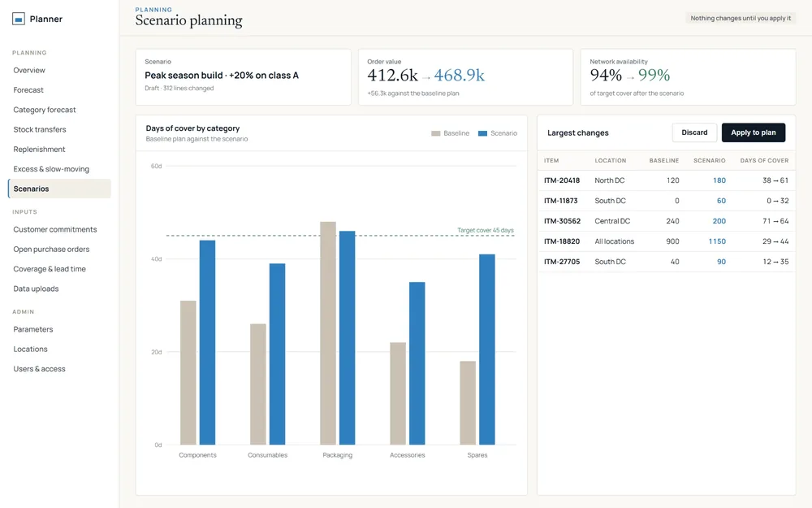Click the Components axis label

pos(198,455)
